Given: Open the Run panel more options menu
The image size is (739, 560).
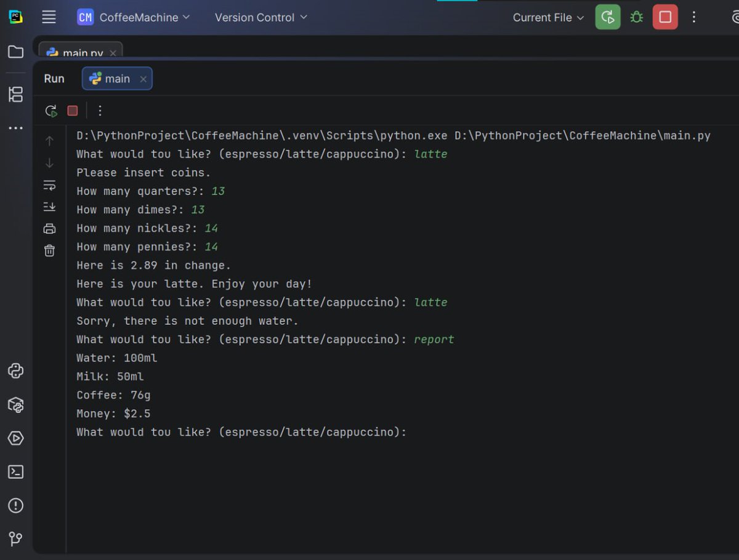Looking at the screenshot, I should coord(100,111).
